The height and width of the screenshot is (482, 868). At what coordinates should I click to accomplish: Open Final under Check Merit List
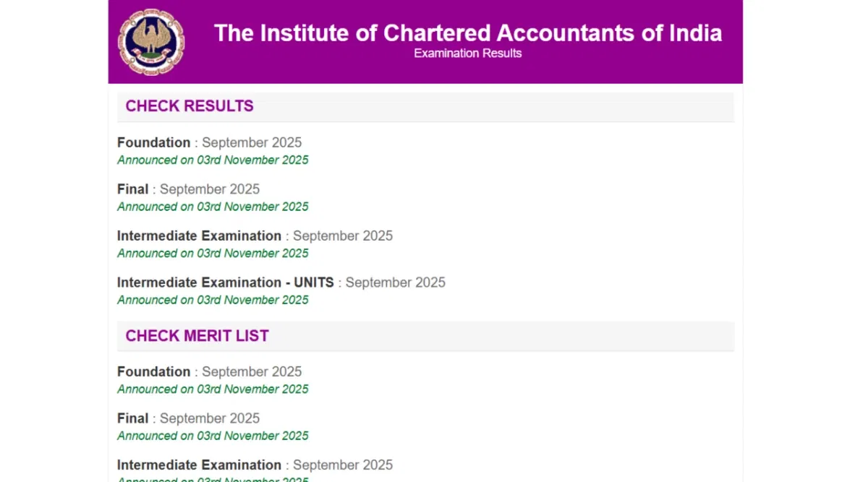click(133, 418)
